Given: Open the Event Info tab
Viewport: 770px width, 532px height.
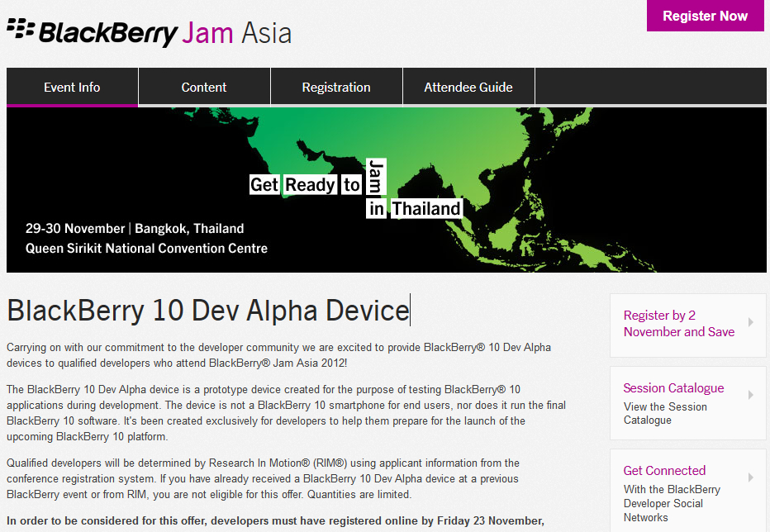Looking at the screenshot, I should click(72, 87).
